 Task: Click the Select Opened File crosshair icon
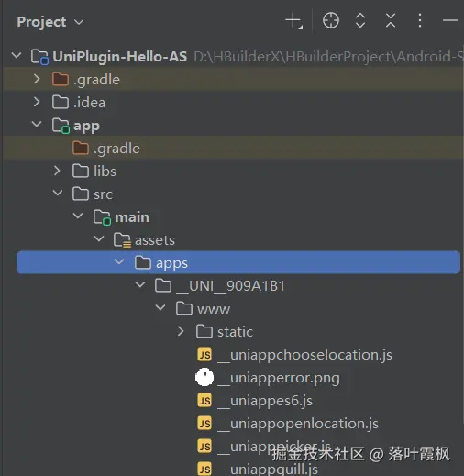pos(331,21)
